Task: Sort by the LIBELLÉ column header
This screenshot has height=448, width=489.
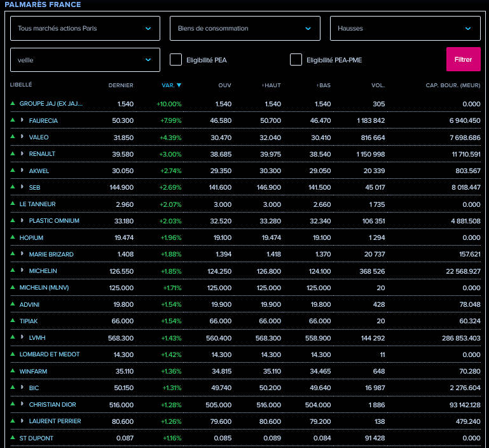Action: [x=21, y=85]
